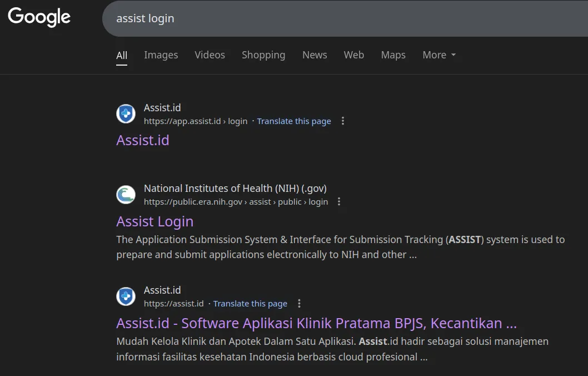Click the Assist.id site name above app.assist.id URL

tap(162, 108)
